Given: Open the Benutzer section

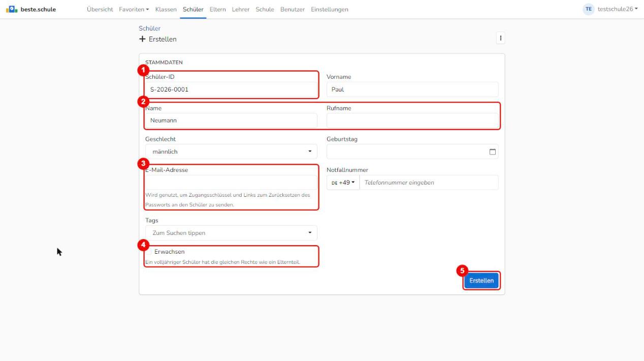Looking at the screenshot, I should click(293, 9).
